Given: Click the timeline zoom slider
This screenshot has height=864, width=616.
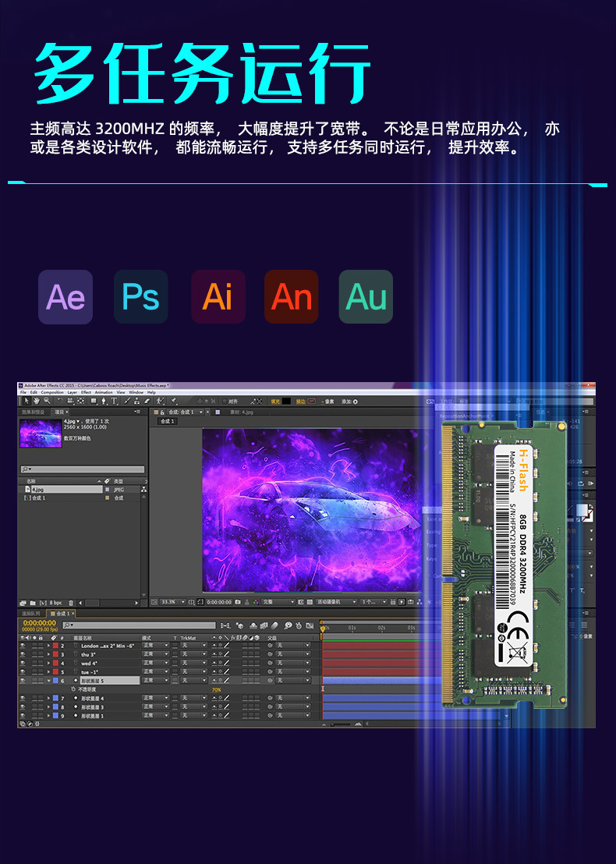Looking at the screenshot, I should point(342,724).
